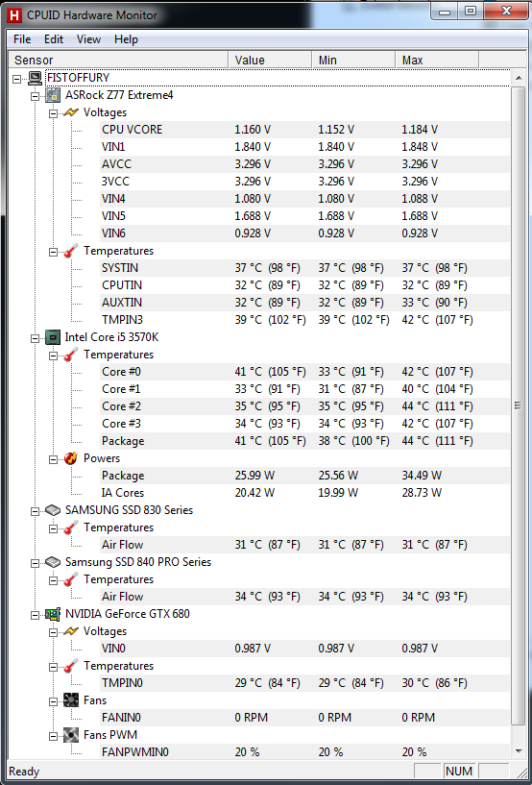Collapse the Samsung SSD 840 PRO Series node
This screenshot has width=532, height=785.
coord(35,562)
